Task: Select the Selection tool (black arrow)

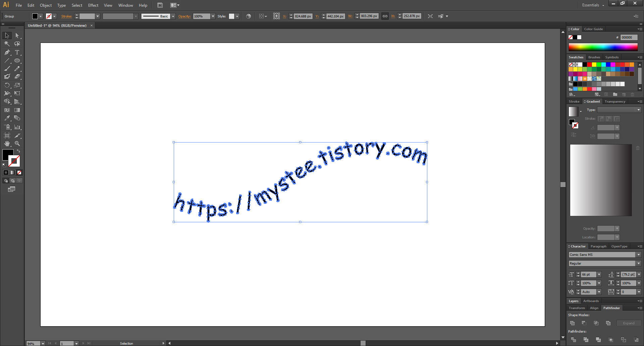Action: coord(7,36)
